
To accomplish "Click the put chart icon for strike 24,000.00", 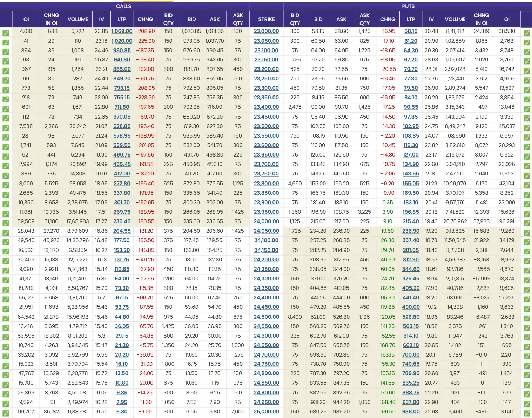I will tap(526, 223).
